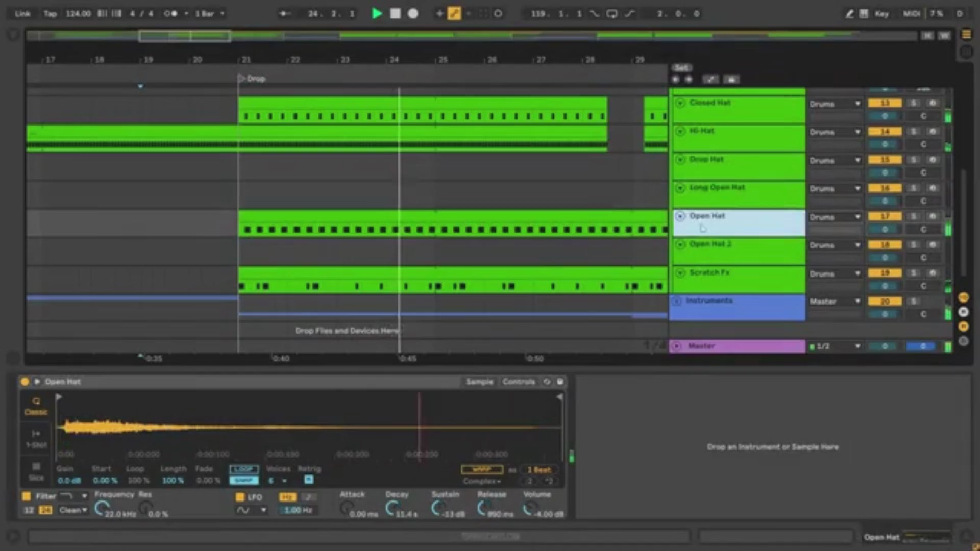Turn off the Open Hat device activator
The width and height of the screenshot is (980, 551).
pyautogui.click(x=24, y=382)
